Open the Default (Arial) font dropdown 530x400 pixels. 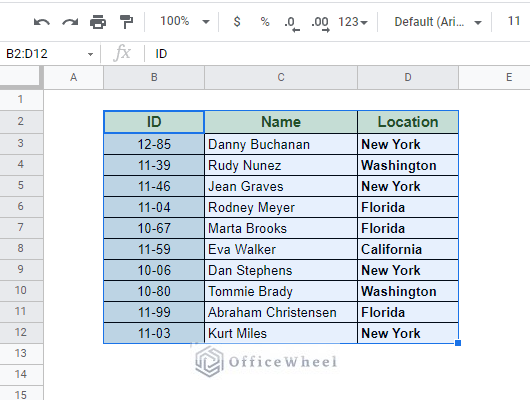point(438,22)
